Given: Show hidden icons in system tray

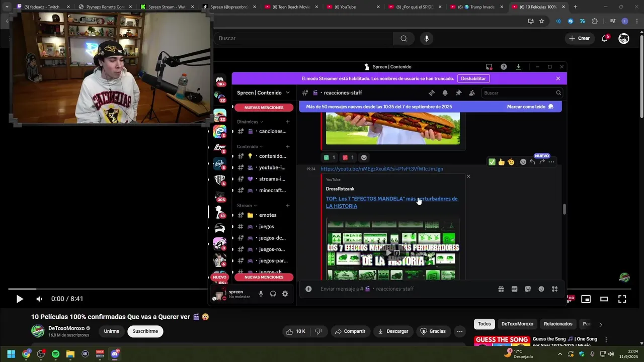Looking at the screenshot, I should coord(560,354).
